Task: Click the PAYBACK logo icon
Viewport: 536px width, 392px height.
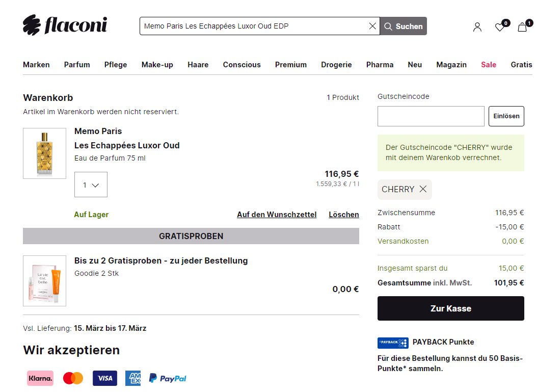Action: 393,343
